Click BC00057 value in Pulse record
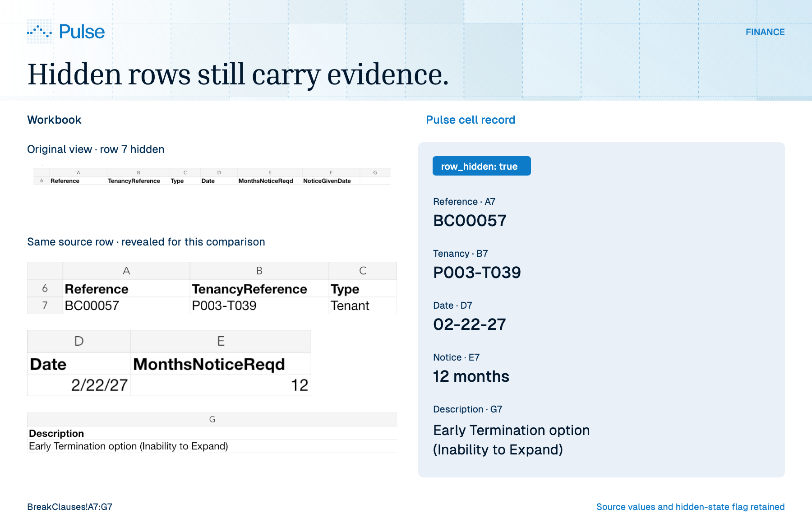812x528 pixels. click(x=470, y=221)
